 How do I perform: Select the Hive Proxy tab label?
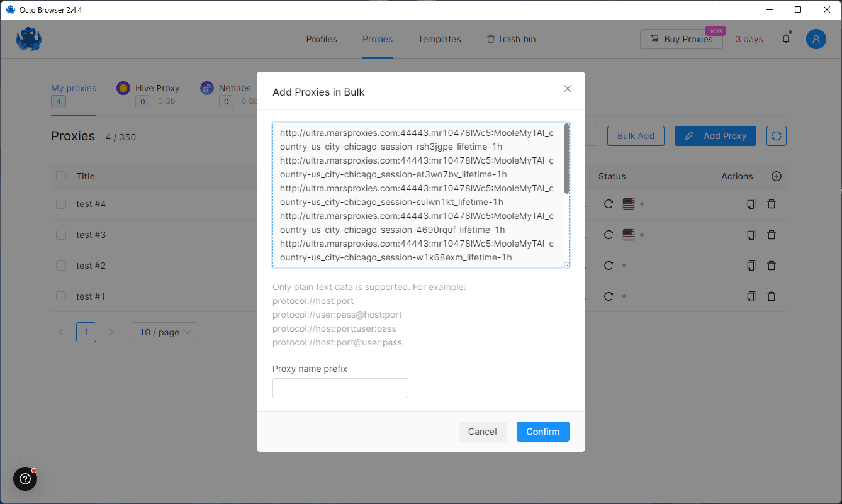[x=157, y=88]
